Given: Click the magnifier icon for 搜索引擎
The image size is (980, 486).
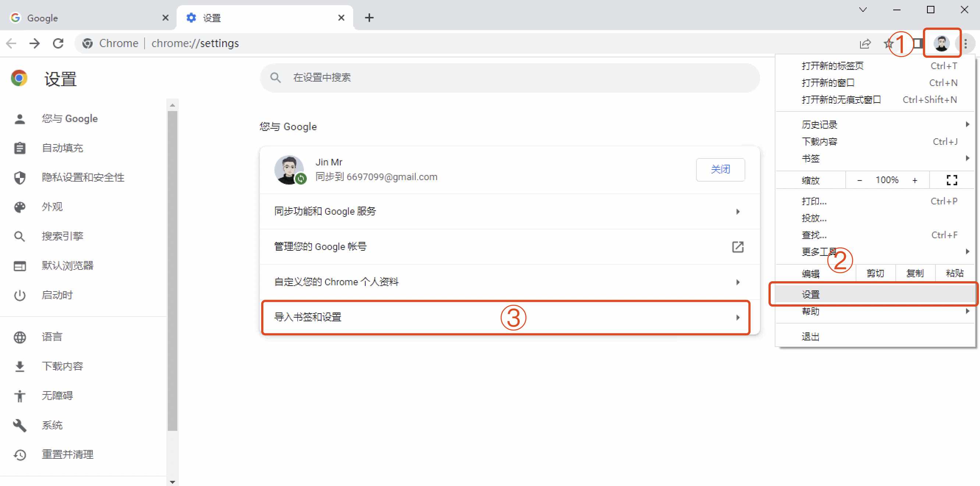Looking at the screenshot, I should click(x=20, y=236).
